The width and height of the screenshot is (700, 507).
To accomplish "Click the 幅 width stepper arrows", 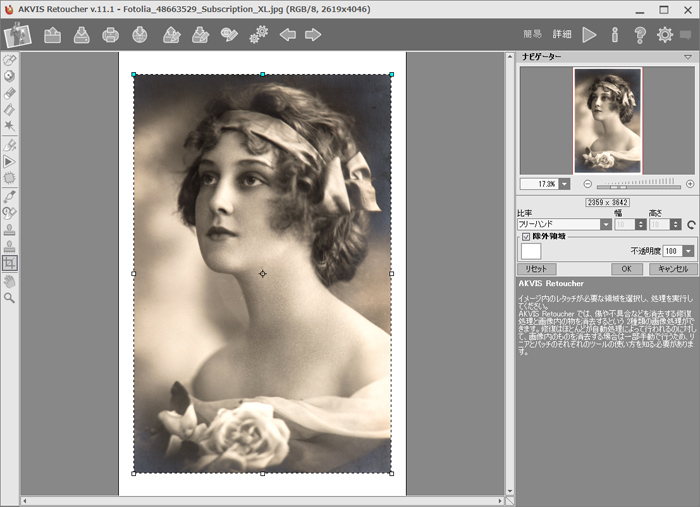I will (641, 224).
